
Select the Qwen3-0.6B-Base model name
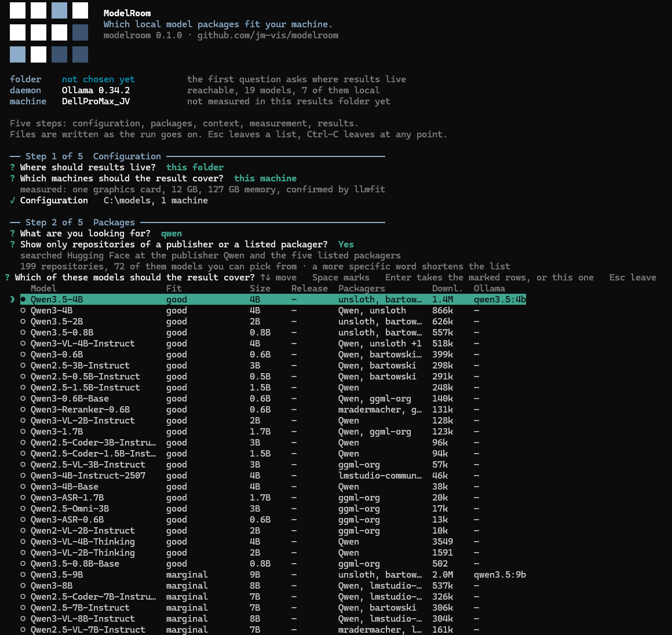pyautogui.click(x=70, y=399)
